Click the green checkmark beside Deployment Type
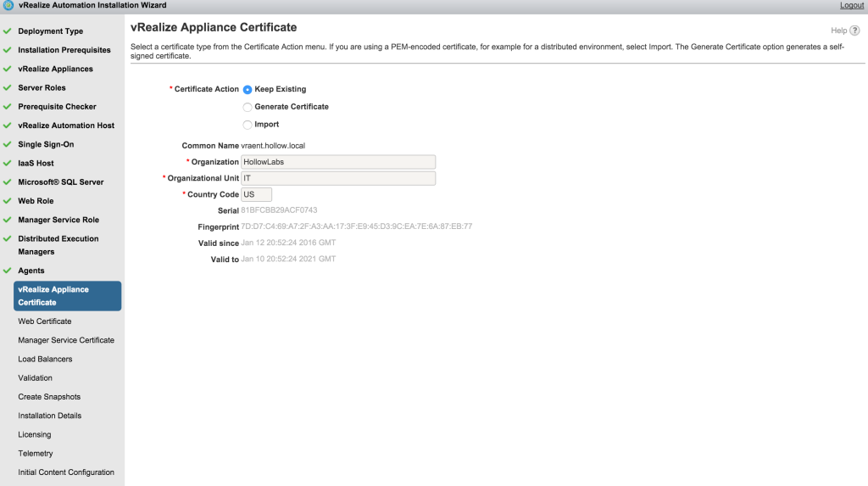Viewport: 868px width, 486px height. (x=7, y=31)
